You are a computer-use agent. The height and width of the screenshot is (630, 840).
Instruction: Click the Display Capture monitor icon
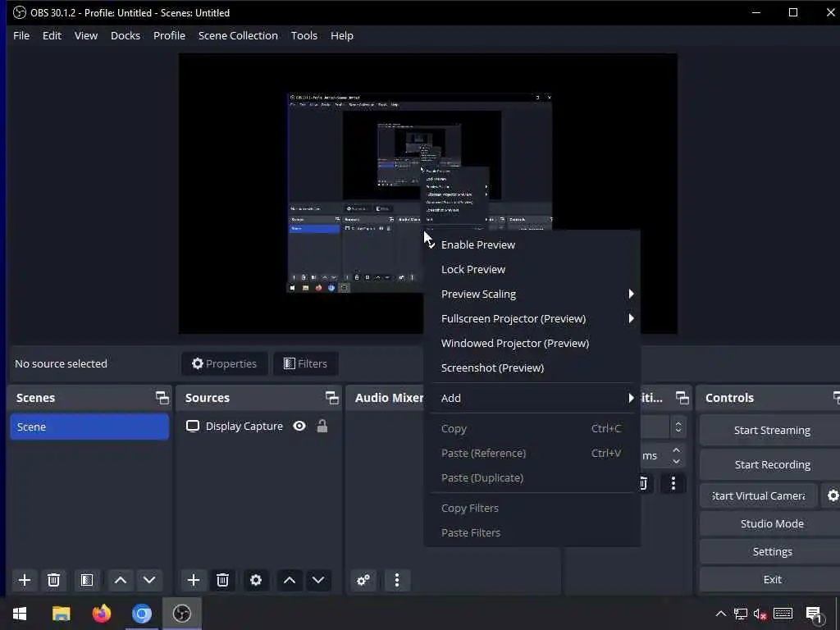coord(192,427)
